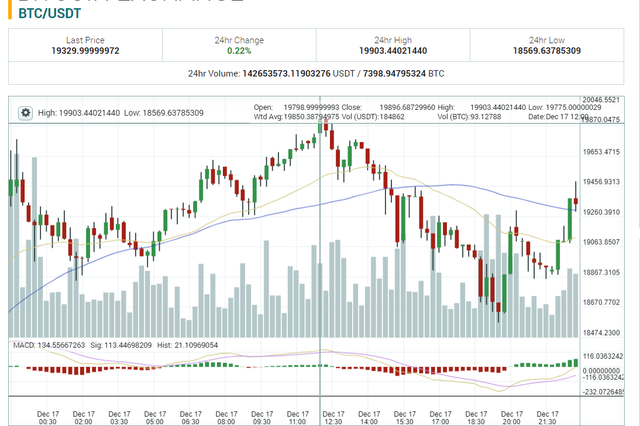Click time axis label Dec 17 05:00

click(x=155, y=418)
